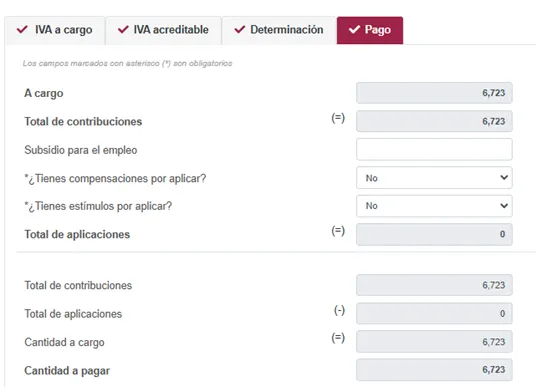
Task: Click the checkmark icon on IVA acreditable tab
Action: pyautogui.click(x=123, y=29)
